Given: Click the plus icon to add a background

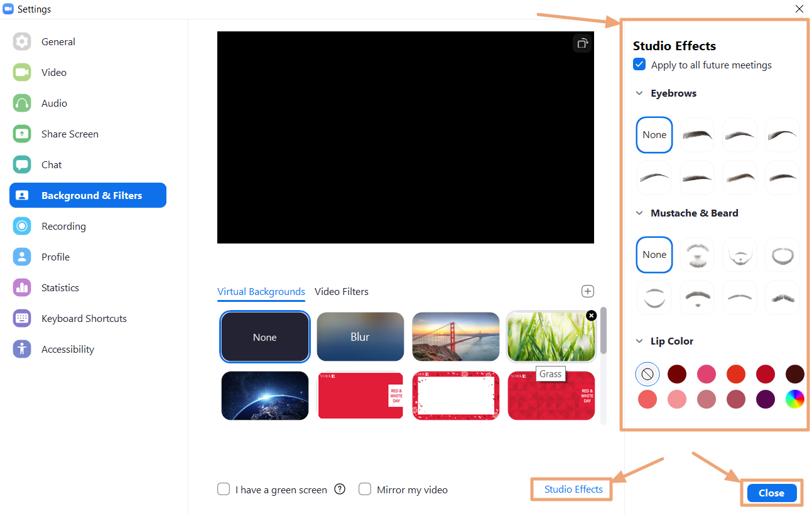Looking at the screenshot, I should [x=588, y=291].
